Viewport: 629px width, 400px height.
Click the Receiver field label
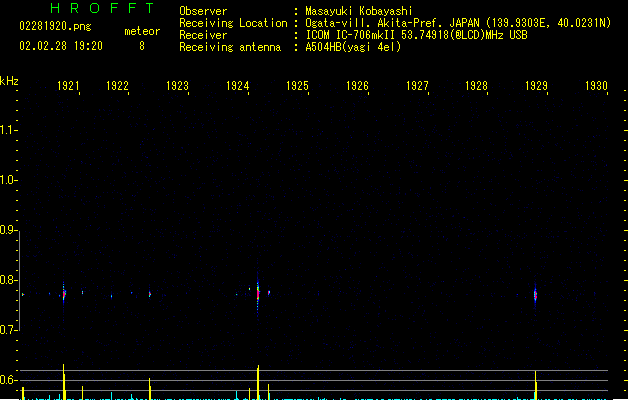click(x=203, y=35)
